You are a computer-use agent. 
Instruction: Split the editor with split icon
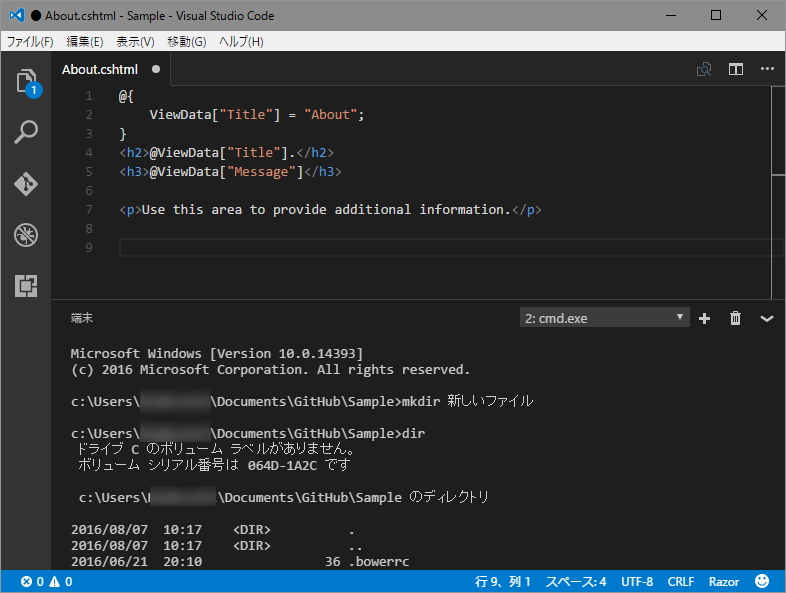[x=735, y=69]
